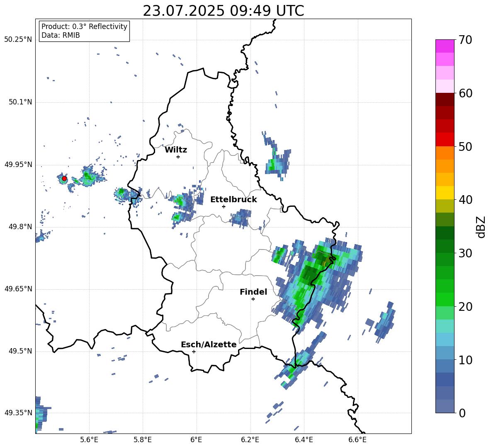Click the 49.65°N latitude label
This screenshot has width=491, height=448.
tap(18, 289)
